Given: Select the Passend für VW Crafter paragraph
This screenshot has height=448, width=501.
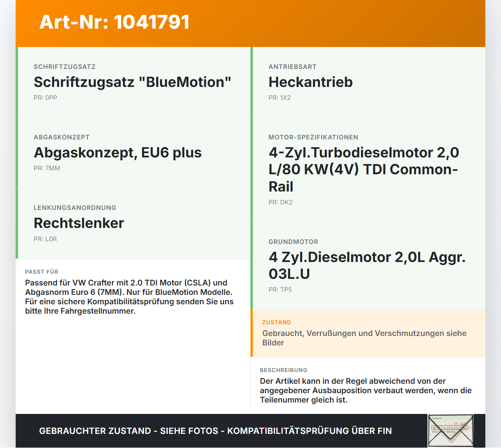Looking at the screenshot, I should coord(129,297).
